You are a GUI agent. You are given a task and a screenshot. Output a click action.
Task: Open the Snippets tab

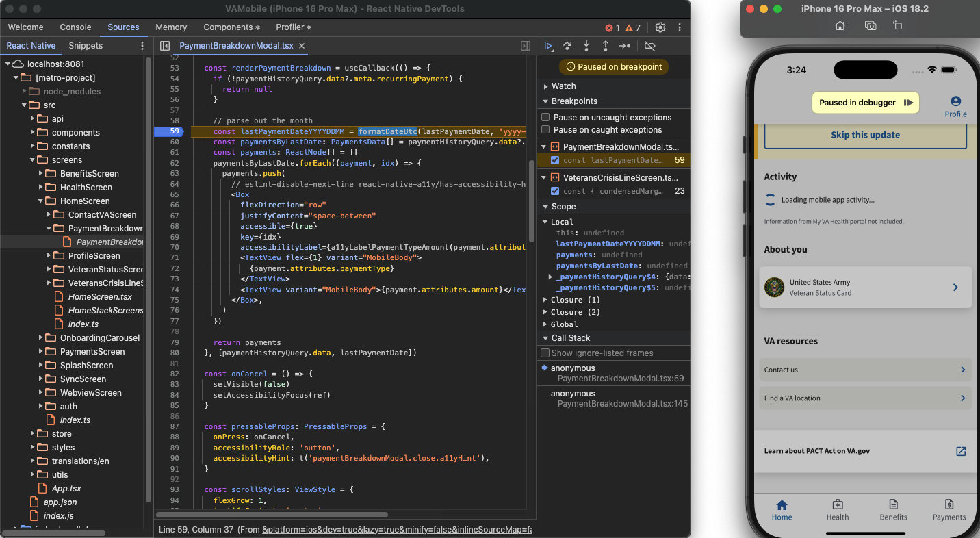point(86,46)
